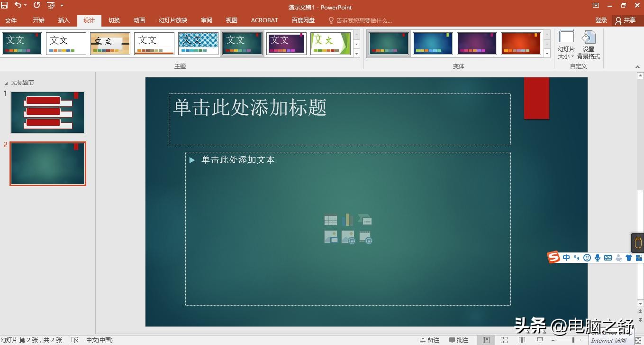Image resolution: width=644 pixels, height=345 pixels.
Task: Switch to slide sorter view in status bar
Action: coord(504,340)
